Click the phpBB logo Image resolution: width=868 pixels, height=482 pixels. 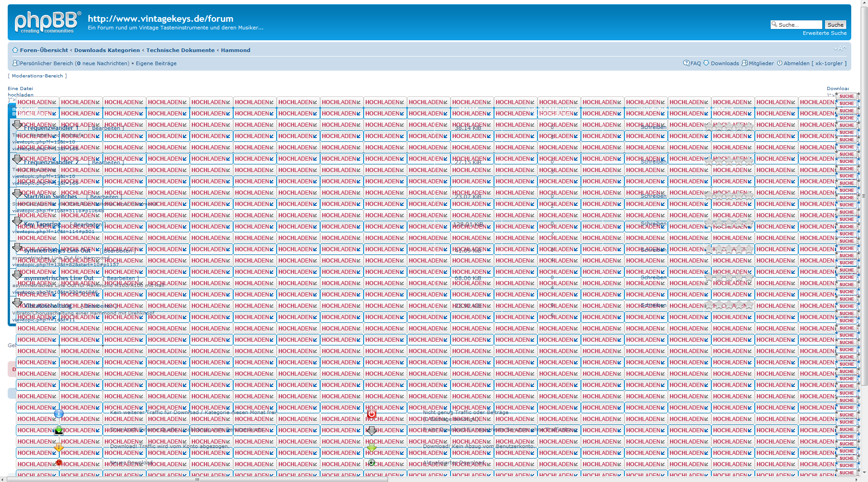pyautogui.click(x=48, y=22)
